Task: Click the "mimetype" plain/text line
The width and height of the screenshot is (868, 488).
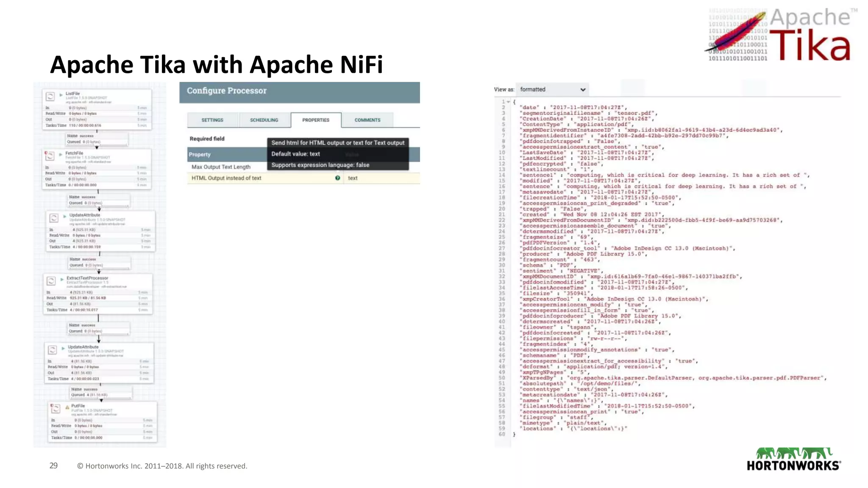Action: tap(562, 423)
